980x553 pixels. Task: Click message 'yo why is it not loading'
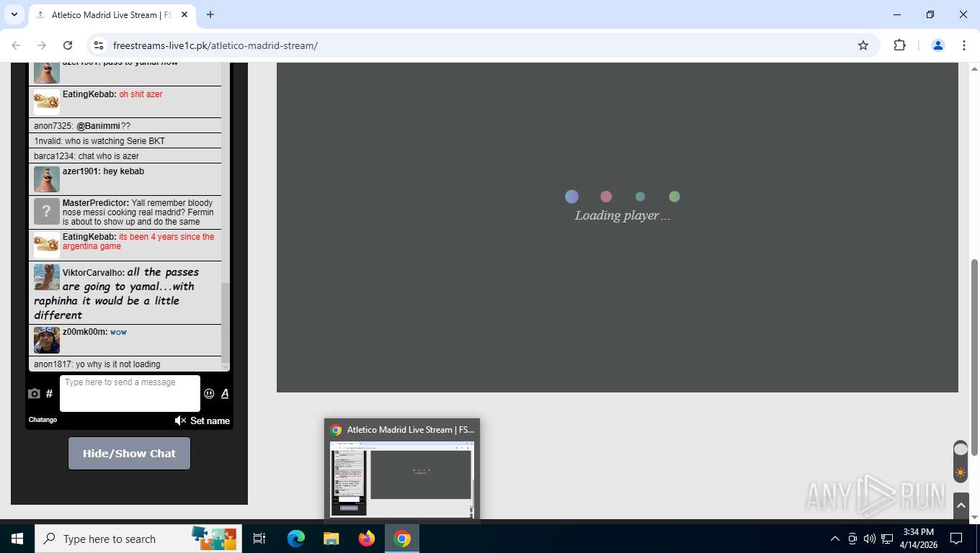[x=118, y=364]
